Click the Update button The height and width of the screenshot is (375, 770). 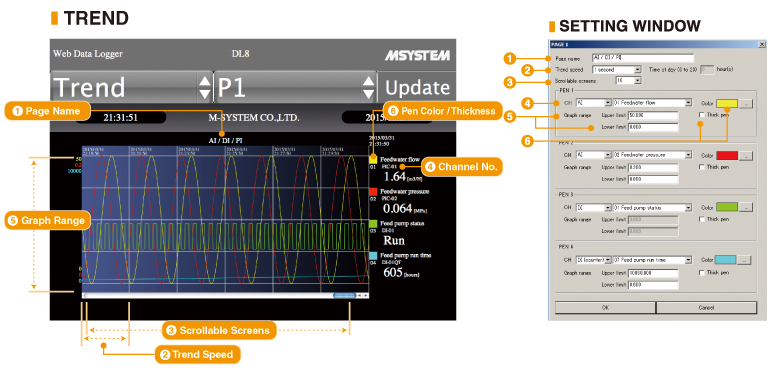click(417, 87)
